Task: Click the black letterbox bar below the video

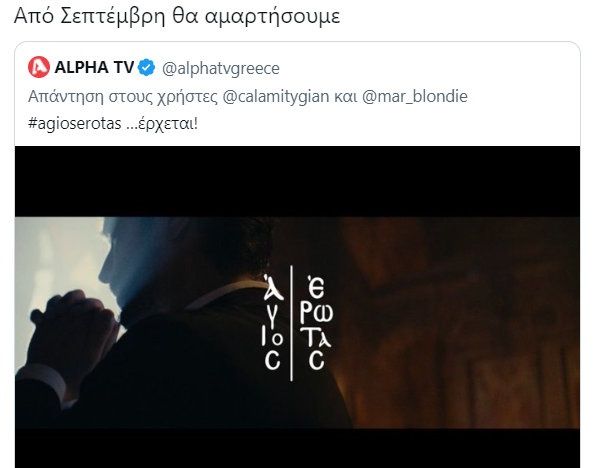Action: [x=297, y=448]
